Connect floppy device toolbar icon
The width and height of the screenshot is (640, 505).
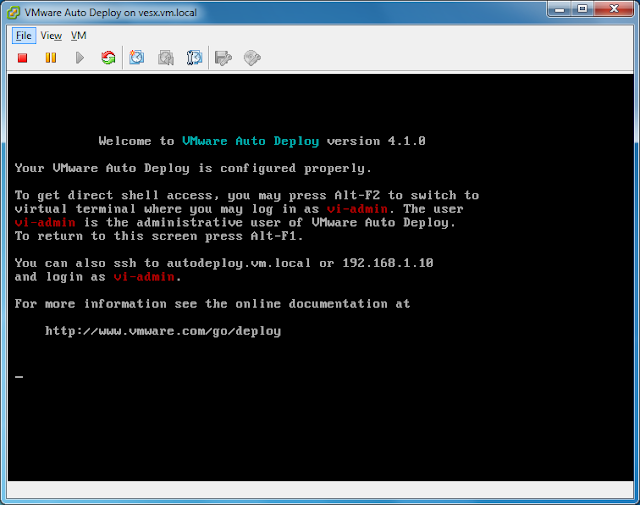223,58
